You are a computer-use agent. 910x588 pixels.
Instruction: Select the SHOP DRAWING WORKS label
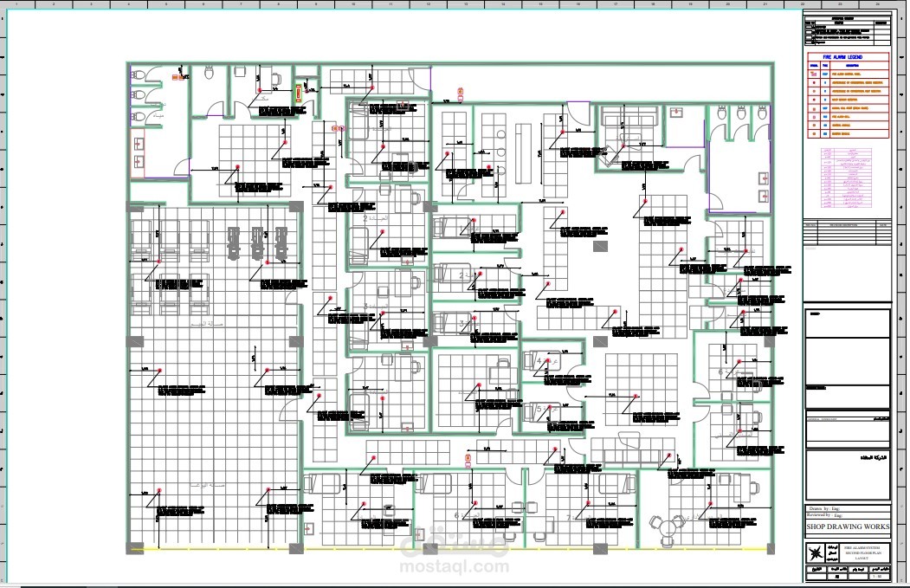pyautogui.click(x=848, y=527)
